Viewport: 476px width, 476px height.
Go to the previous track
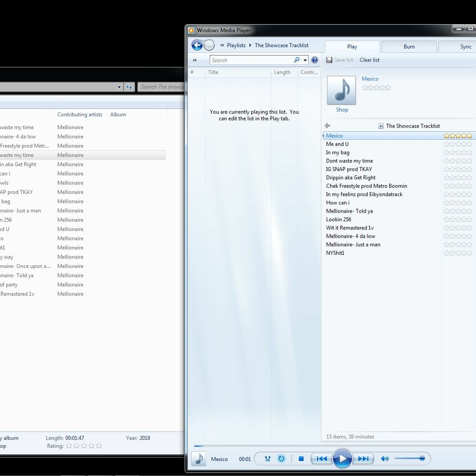[321, 459]
